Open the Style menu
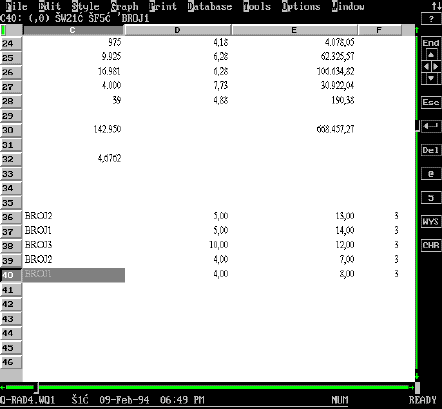This screenshot has width=442, height=409. tap(86, 6)
